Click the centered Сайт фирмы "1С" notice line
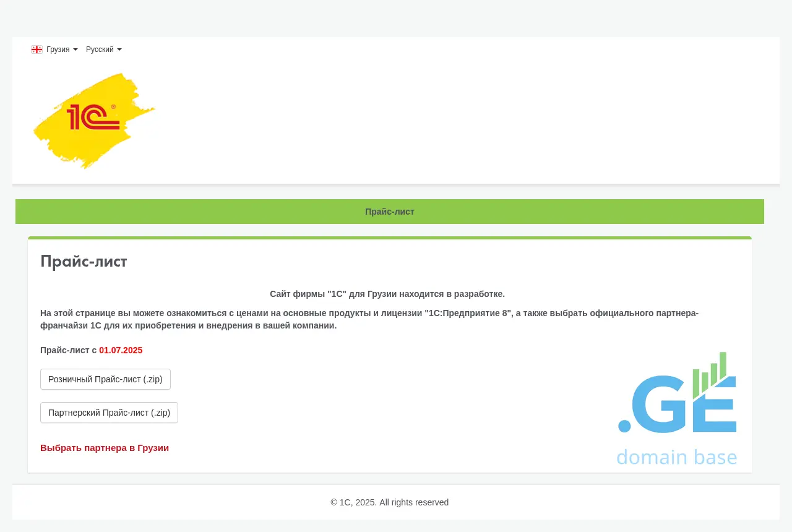This screenshot has height=532, width=792. coord(387,294)
